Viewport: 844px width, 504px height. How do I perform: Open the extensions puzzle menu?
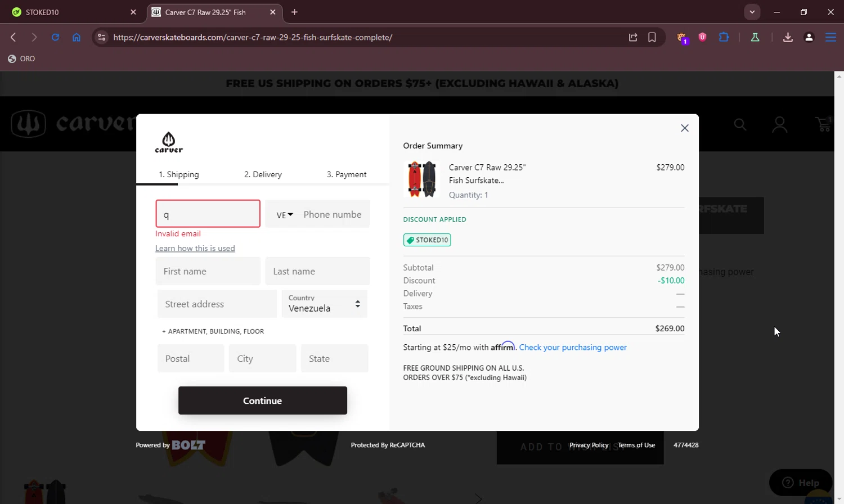724,37
